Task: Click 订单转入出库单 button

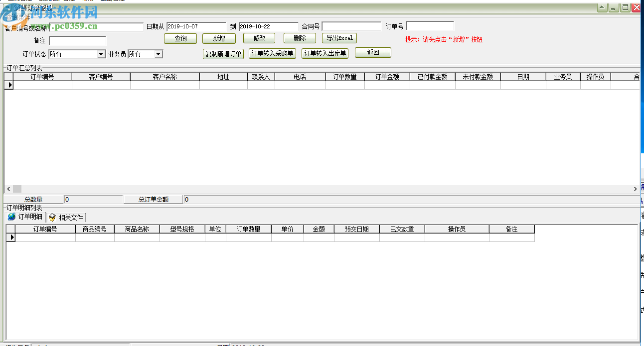Action: tap(325, 53)
